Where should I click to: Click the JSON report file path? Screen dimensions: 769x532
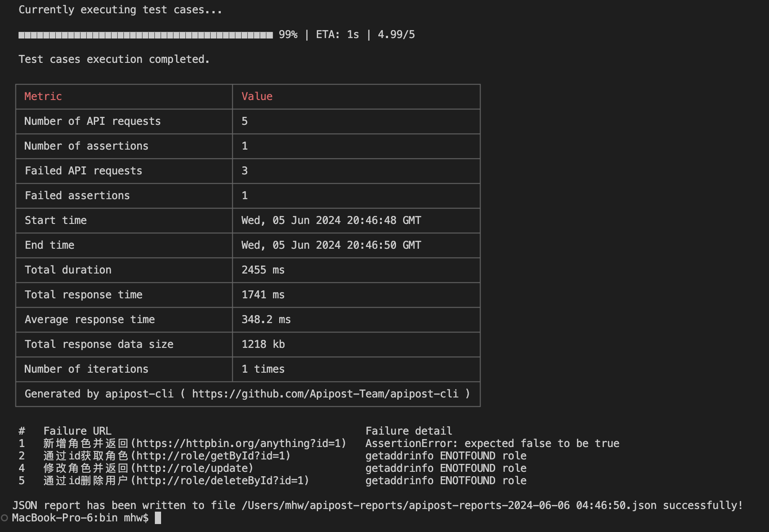[x=449, y=505]
